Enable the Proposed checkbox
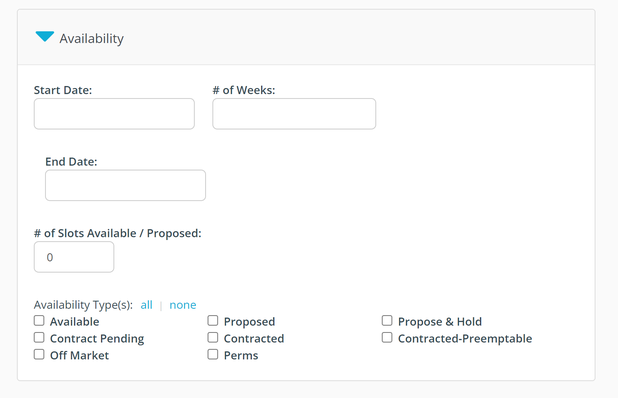 [x=213, y=321]
